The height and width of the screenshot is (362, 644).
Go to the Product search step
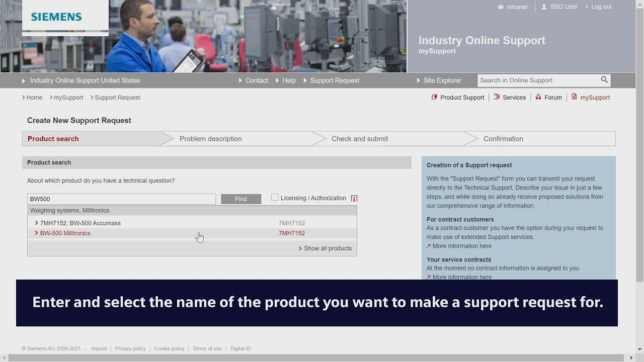pos(91,139)
